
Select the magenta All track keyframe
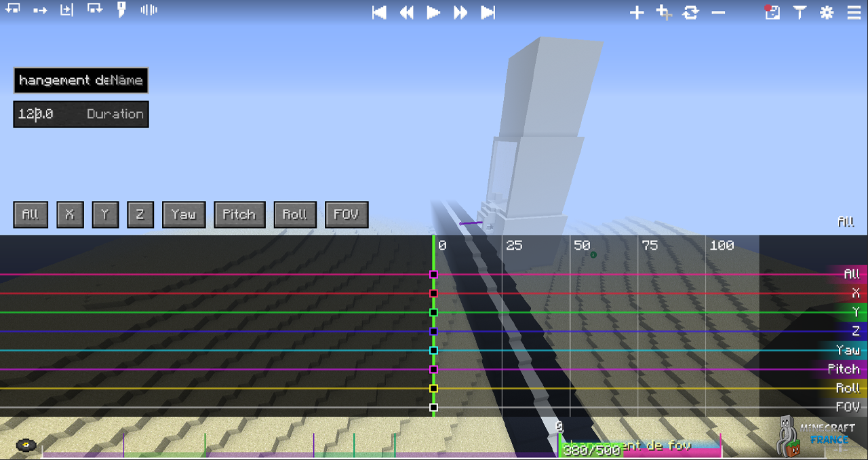click(434, 275)
